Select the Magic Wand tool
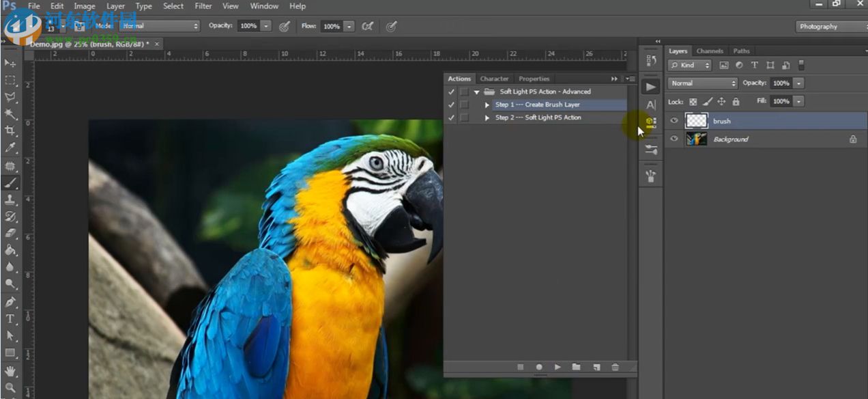This screenshot has width=868, height=399. pyautogui.click(x=10, y=113)
